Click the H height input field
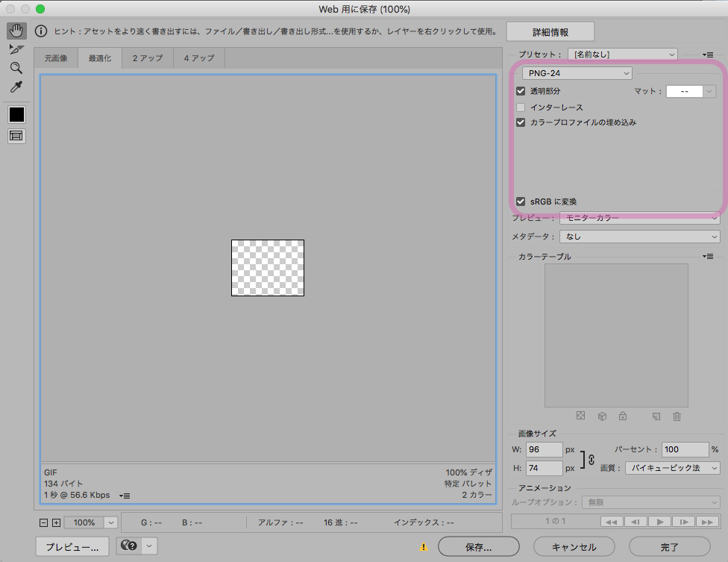This screenshot has width=728, height=562. 545,468
